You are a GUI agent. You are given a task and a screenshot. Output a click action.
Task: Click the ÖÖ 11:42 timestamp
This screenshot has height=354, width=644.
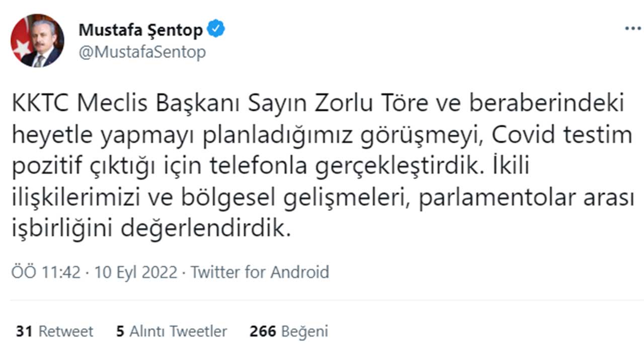point(45,272)
